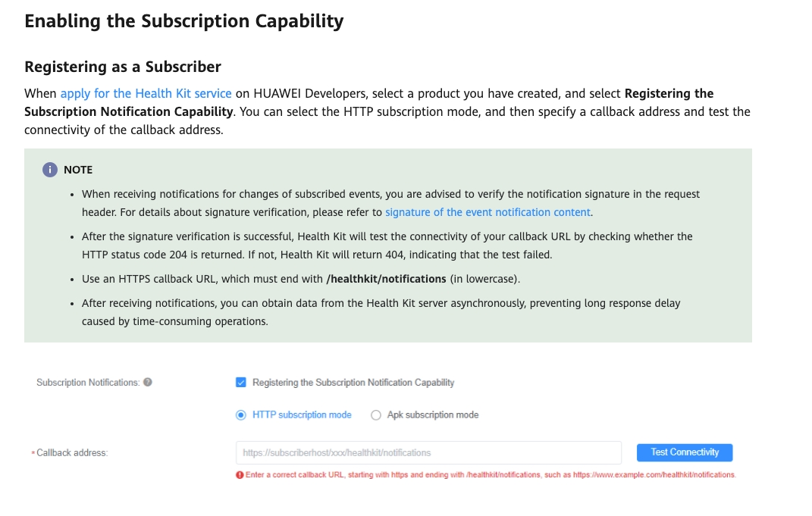This screenshot has height=516, width=812.
Task: Click the help icon next to Subscription Notifications
Action: pos(148,382)
